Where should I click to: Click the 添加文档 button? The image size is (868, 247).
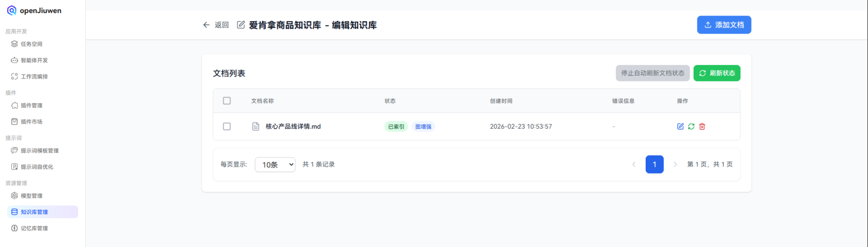point(724,25)
